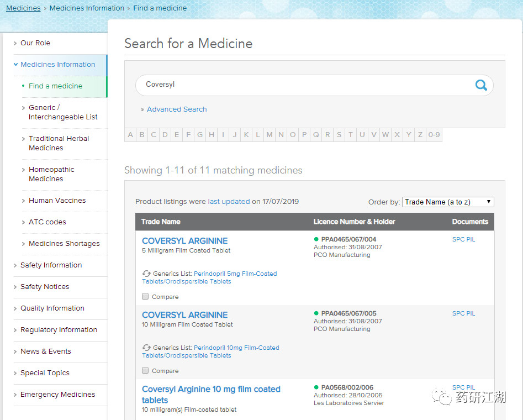Click green status dot beside PA0568/002/006

click(316, 387)
